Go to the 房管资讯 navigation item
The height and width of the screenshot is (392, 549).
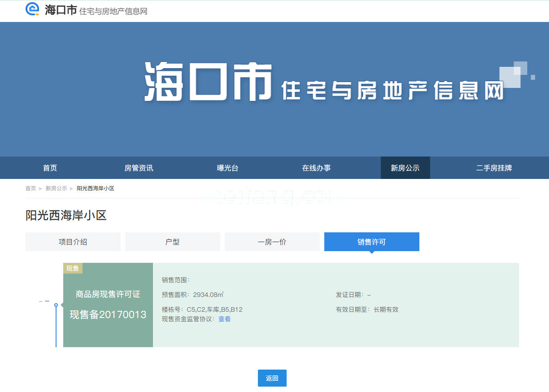[139, 168]
